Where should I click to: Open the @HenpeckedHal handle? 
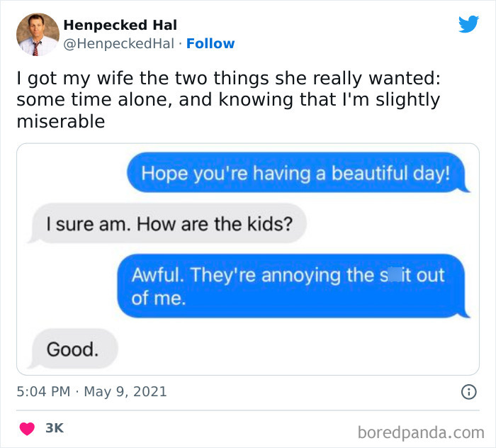pos(118,44)
